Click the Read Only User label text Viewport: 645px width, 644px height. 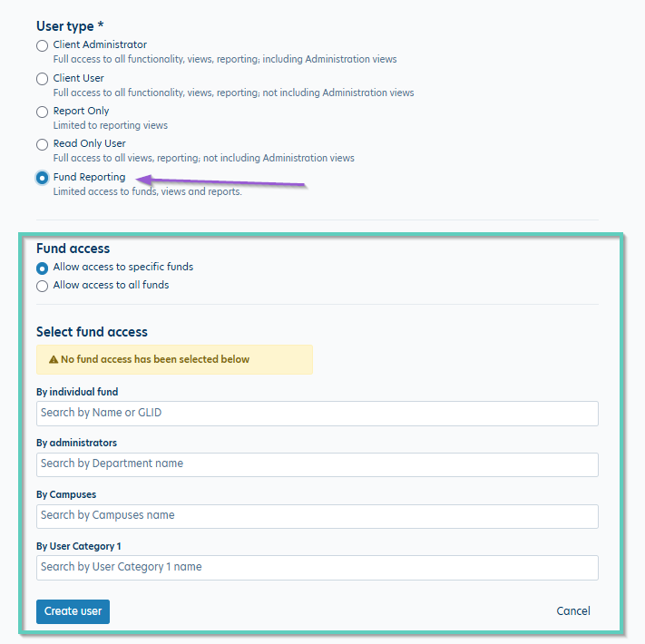(x=89, y=143)
